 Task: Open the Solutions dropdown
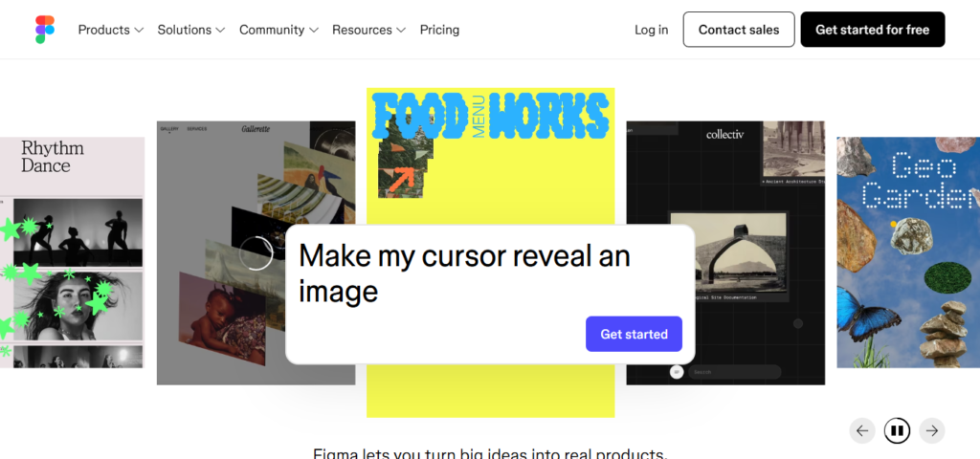click(x=190, y=30)
